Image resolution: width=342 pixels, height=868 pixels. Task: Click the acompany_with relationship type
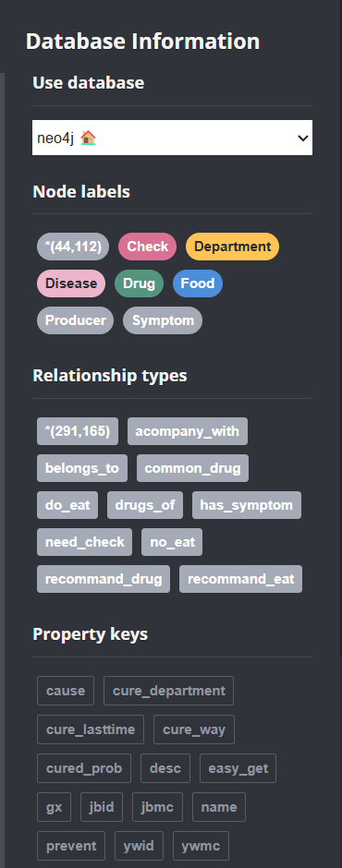pos(188,431)
